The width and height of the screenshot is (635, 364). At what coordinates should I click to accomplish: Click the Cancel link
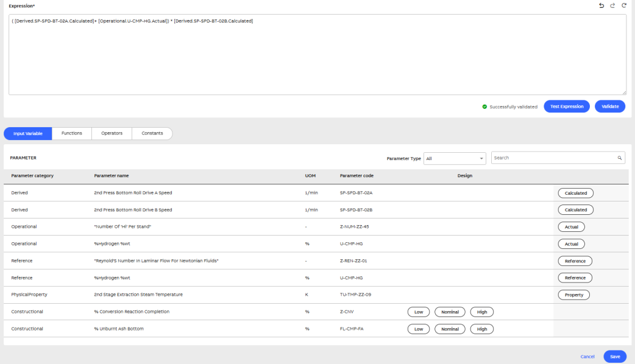(x=587, y=357)
